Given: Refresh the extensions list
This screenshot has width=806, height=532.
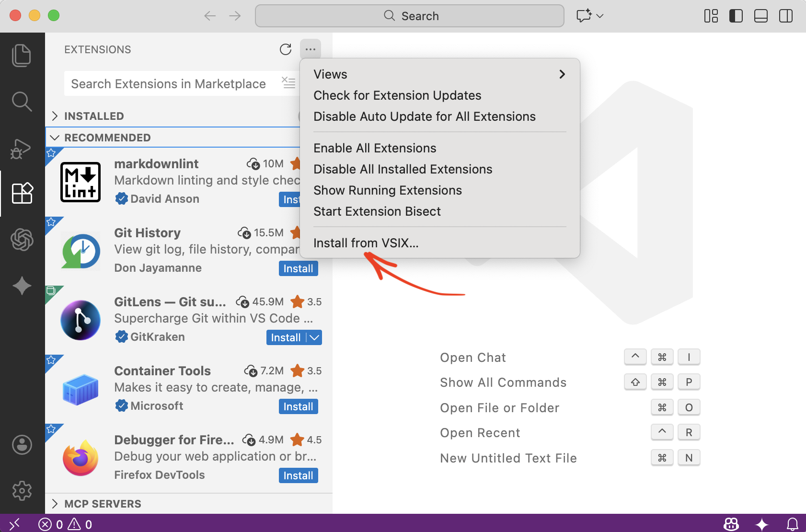Looking at the screenshot, I should point(286,49).
